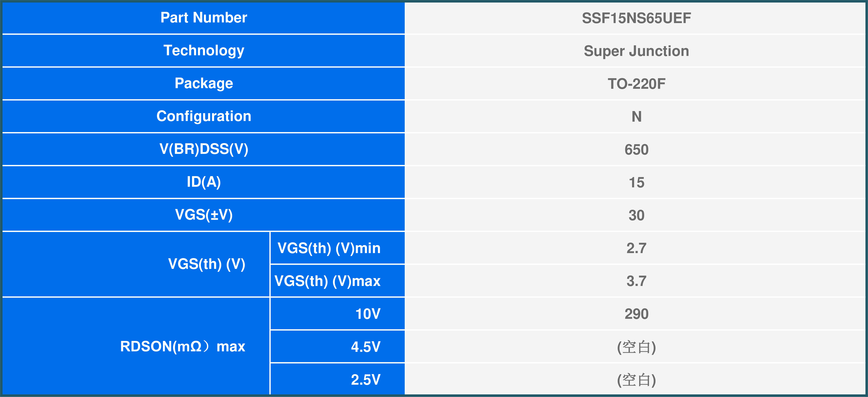The image size is (868, 397).
Task: Select the Super Junction value cell
Action: pos(636,51)
